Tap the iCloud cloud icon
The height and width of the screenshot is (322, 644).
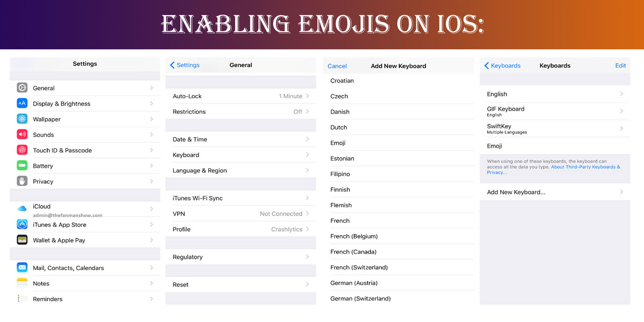coord(22,209)
